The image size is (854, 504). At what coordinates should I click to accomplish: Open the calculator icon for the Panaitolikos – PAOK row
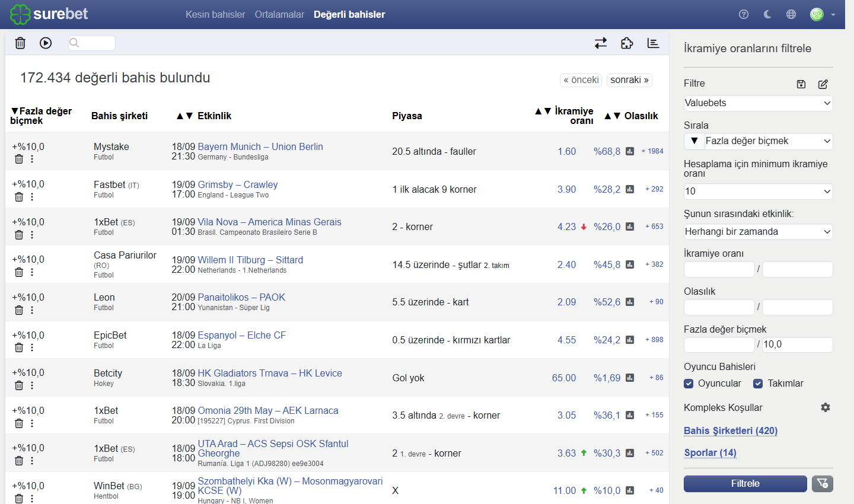coord(630,302)
